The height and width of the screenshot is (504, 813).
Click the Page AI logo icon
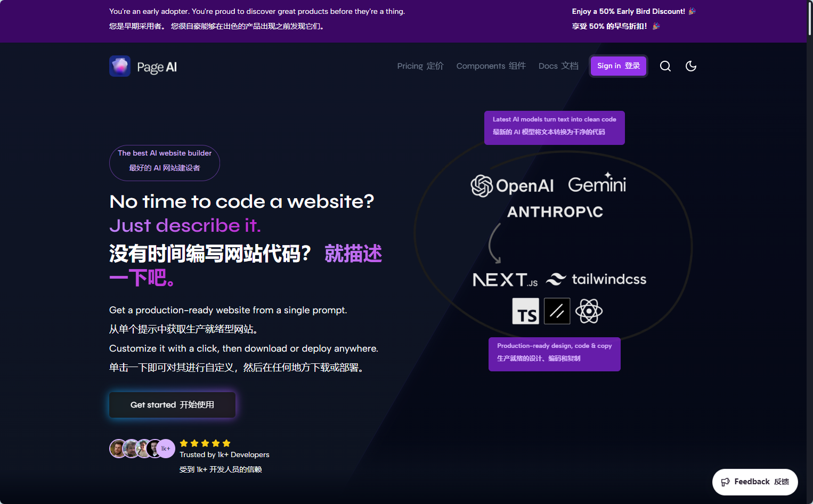tap(120, 66)
